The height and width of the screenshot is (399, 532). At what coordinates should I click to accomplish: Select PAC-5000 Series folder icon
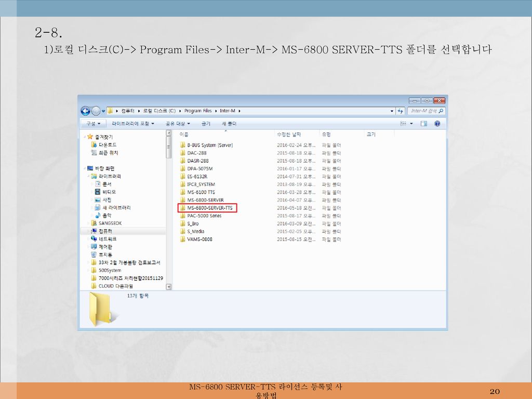click(x=182, y=216)
